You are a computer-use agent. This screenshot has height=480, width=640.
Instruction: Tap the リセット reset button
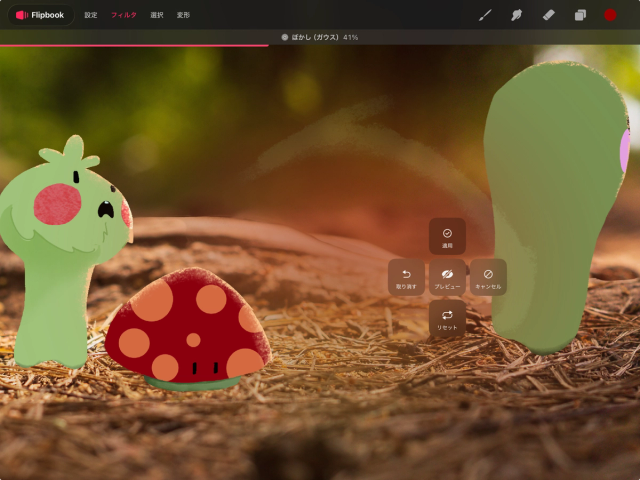tap(447, 318)
